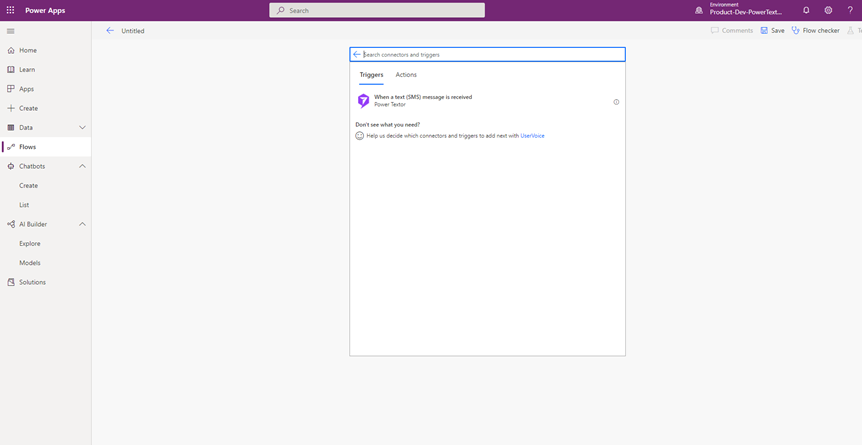The height and width of the screenshot is (445, 862).
Task: Click the smiley feedback icon
Action: pos(360,136)
